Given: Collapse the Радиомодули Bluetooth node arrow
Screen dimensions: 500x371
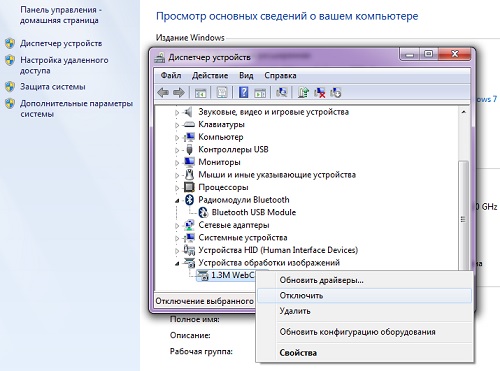Looking at the screenshot, I should coord(177,201).
